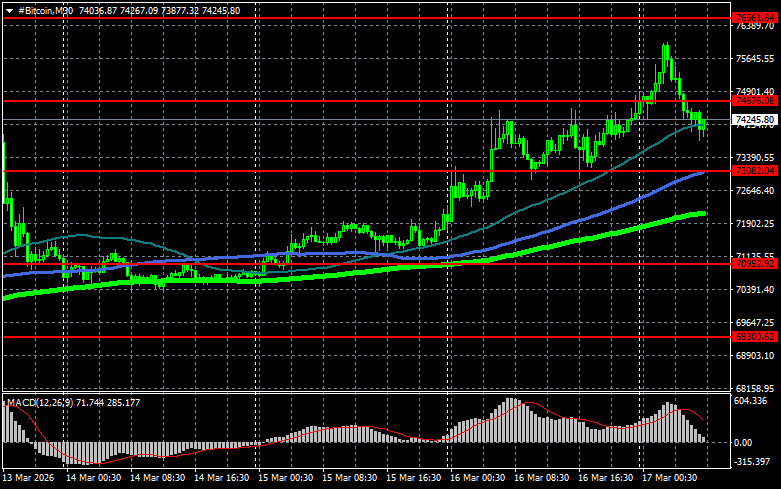Viewport: 781px width, 489px height.
Task: Click the 15 Mar 16:30 time label
Action: click(413, 478)
